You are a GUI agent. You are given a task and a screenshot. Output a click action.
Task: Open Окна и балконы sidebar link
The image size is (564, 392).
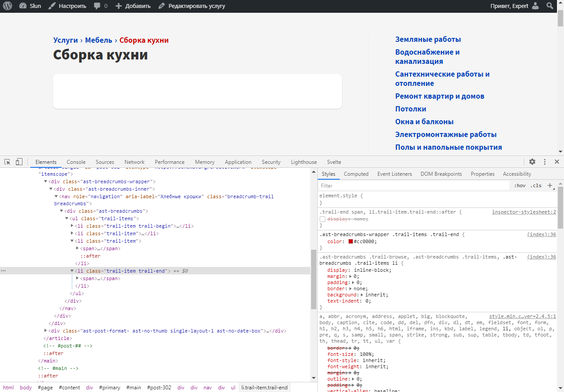point(424,122)
